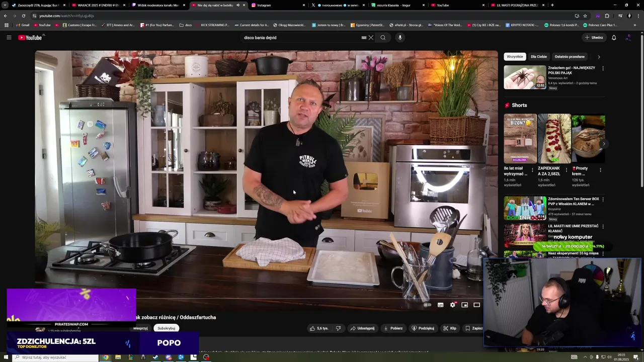This screenshot has height=362, width=644.
Task: Go back in browser history
Action: click(6, 16)
